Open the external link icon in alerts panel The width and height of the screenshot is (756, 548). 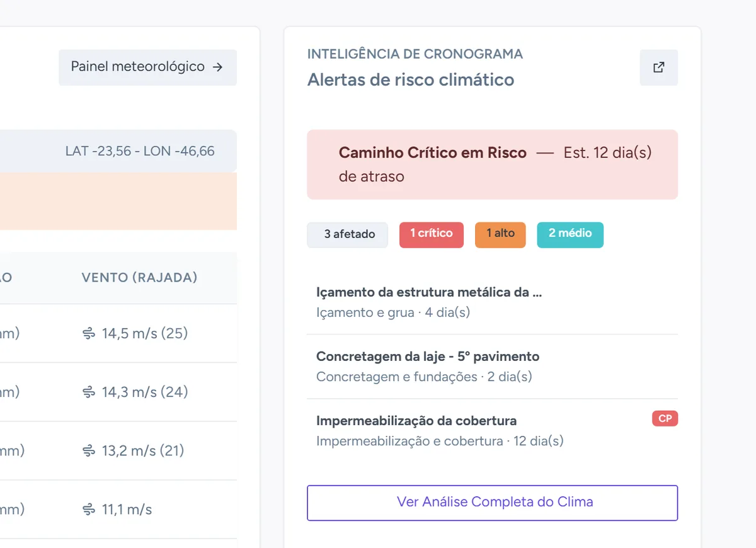[x=659, y=67]
